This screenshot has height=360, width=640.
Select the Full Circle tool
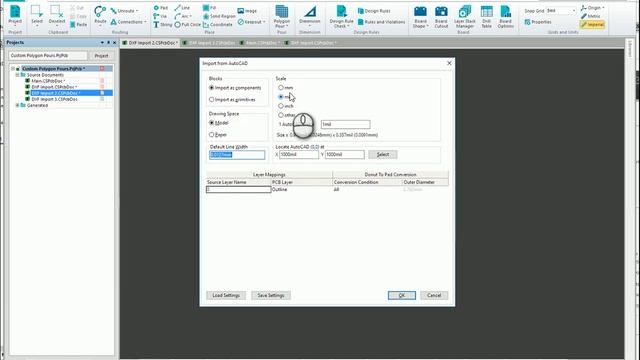pos(188,24)
